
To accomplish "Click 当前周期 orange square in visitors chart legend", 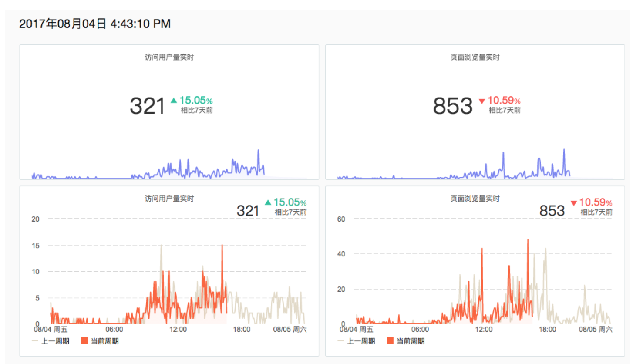I will tap(84, 341).
